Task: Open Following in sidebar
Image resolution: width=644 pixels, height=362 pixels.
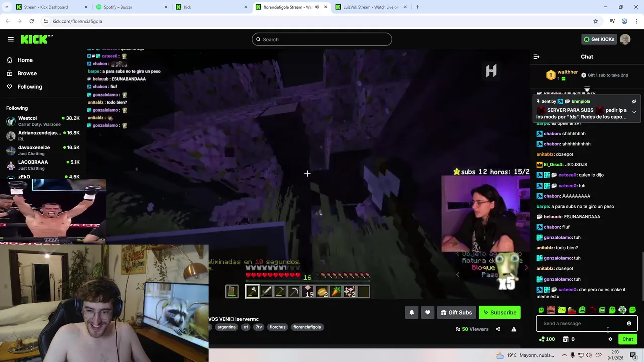Action: [30, 87]
